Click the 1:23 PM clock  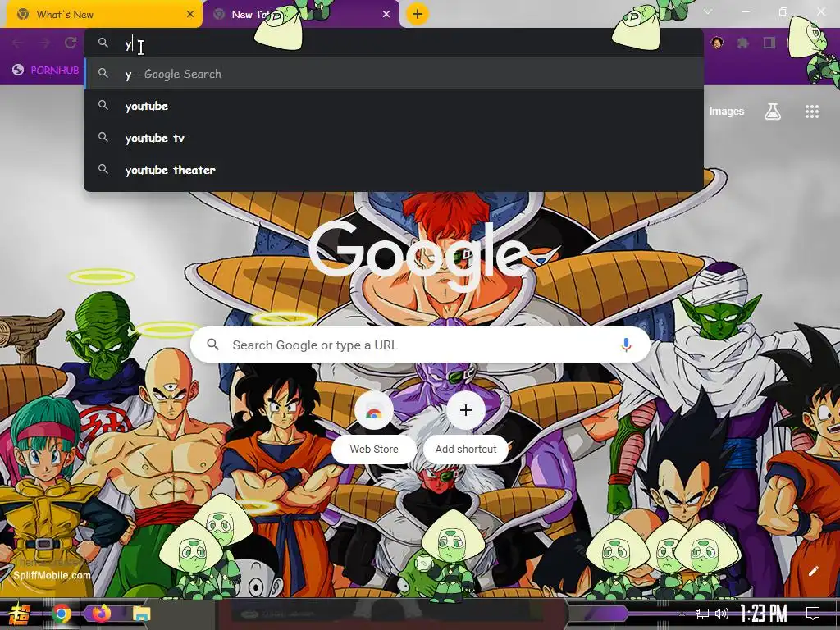coord(764,613)
